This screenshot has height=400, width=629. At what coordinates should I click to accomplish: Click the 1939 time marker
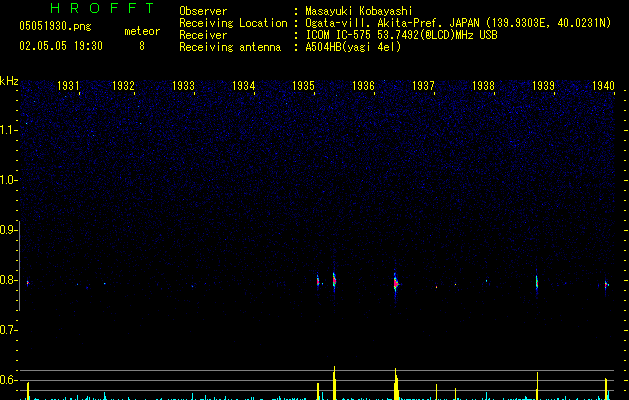tap(543, 85)
